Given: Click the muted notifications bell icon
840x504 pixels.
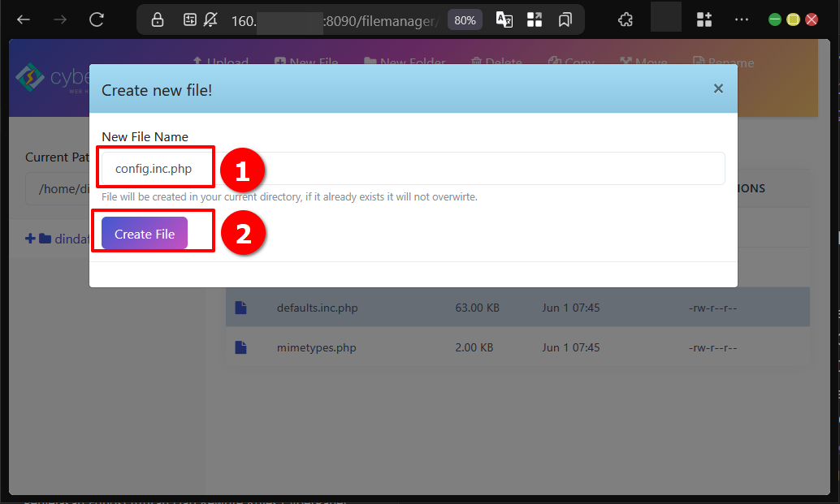Looking at the screenshot, I should (x=210, y=20).
